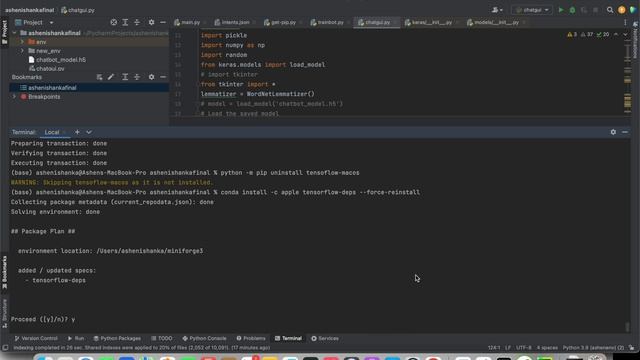
Task: Add a new terminal session with plus
Action: tap(77, 132)
